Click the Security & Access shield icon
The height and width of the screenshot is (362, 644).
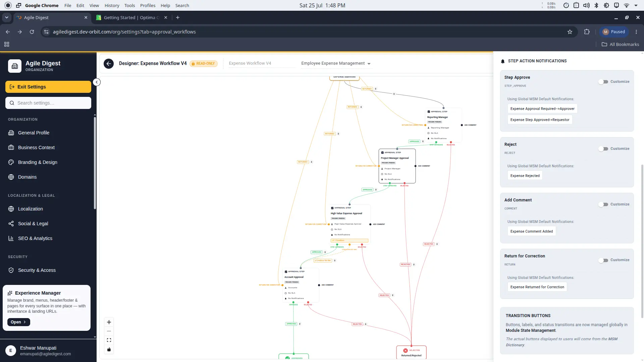point(11,270)
